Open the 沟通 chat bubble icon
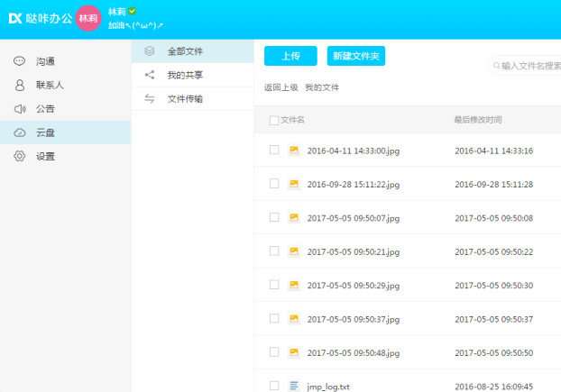 point(19,61)
